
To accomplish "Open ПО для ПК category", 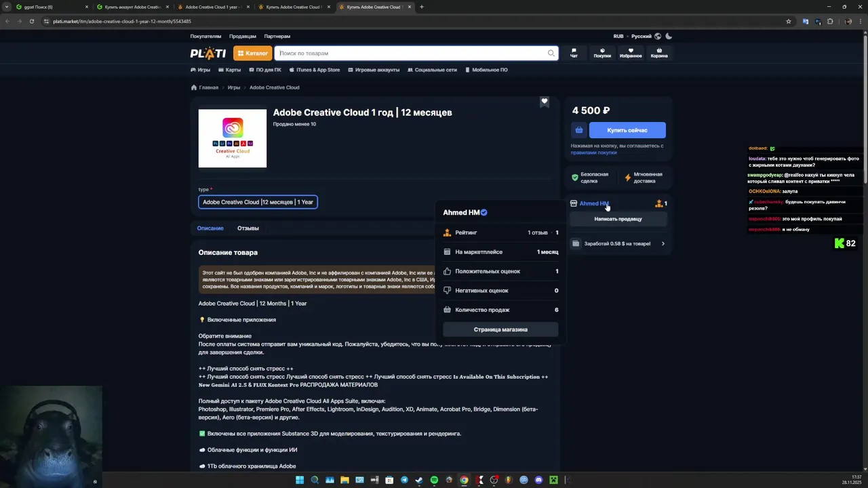I will click(265, 70).
